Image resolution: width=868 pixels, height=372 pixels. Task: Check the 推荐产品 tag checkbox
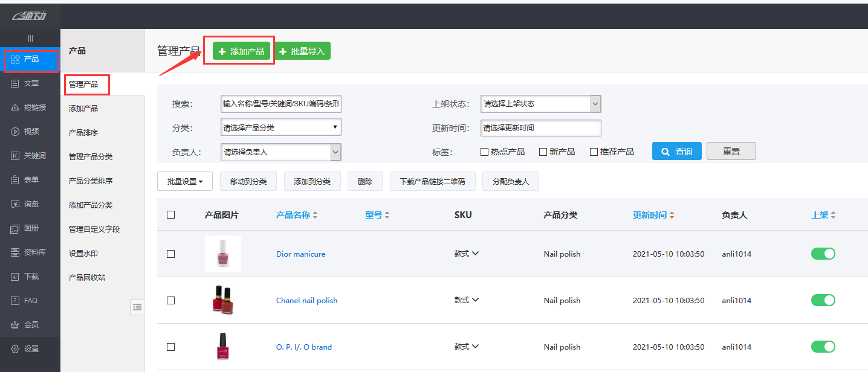pos(594,152)
